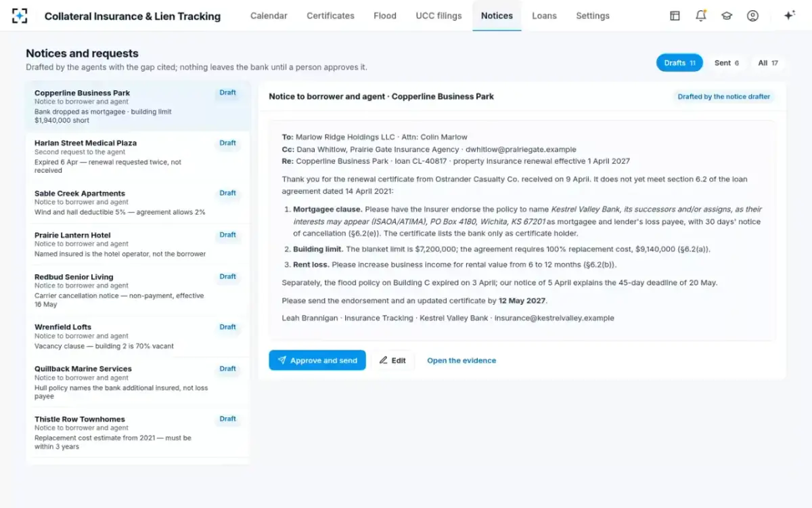Click the deadline date '12 May 2027'
This screenshot has width=812, height=508.
coord(522,301)
